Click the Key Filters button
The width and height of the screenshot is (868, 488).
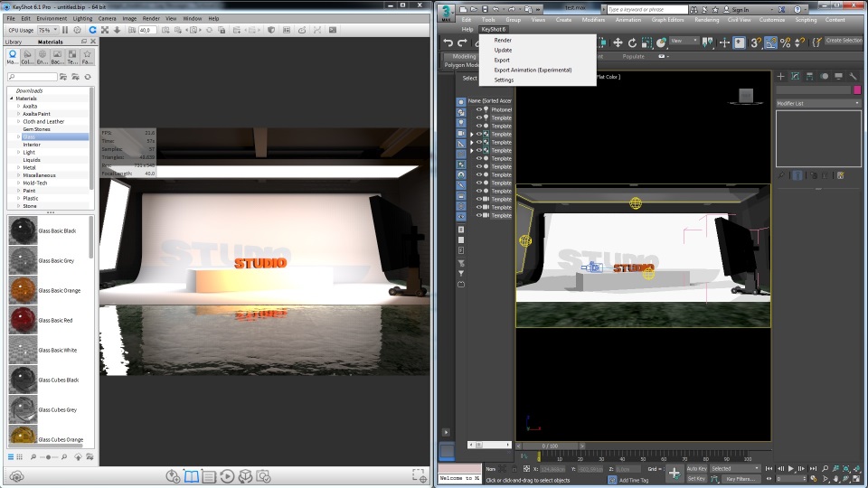click(741, 479)
